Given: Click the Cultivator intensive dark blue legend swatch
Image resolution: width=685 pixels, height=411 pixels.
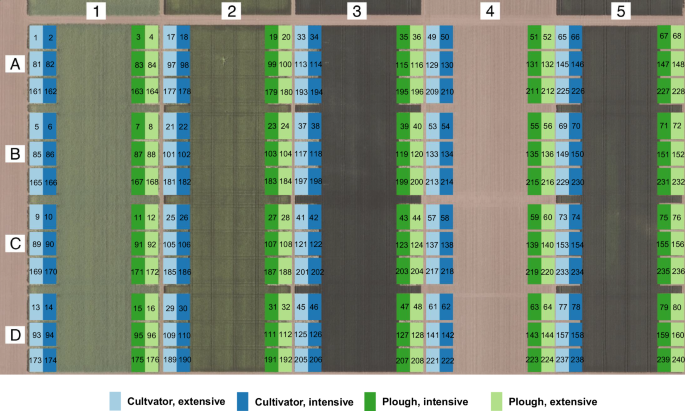Looking at the screenshot, I should [242, 401].
